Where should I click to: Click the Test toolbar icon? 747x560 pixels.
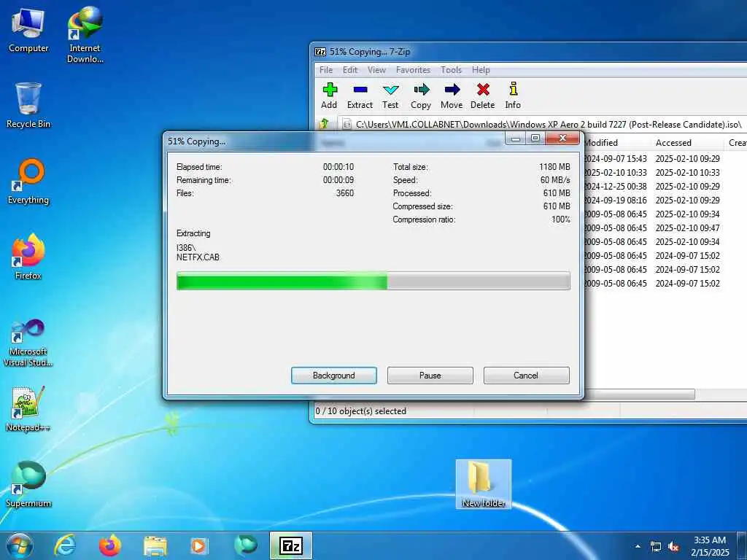390,96
